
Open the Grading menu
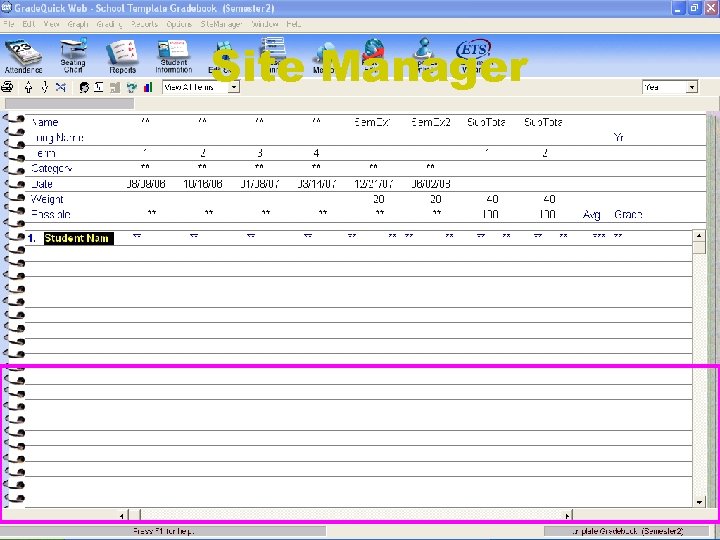[109, 24]
